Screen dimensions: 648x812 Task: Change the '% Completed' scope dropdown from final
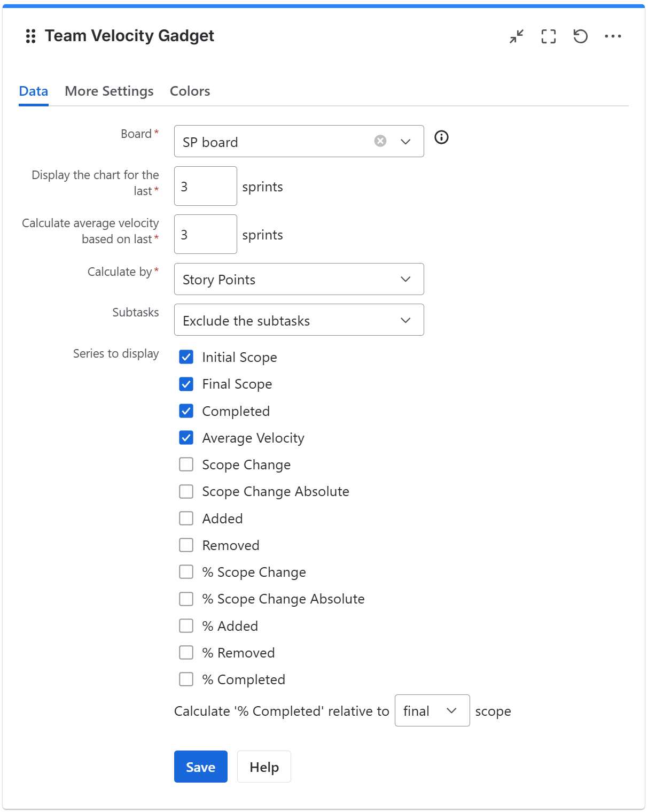[x=431, y=710]
